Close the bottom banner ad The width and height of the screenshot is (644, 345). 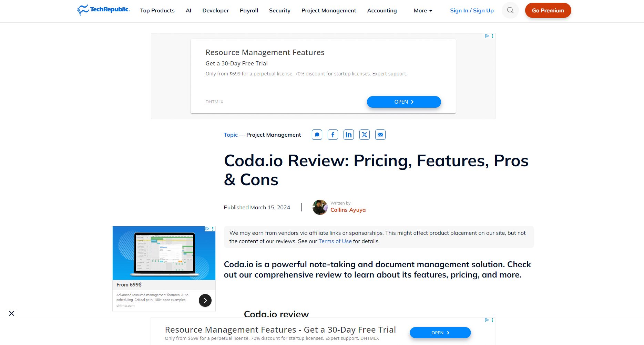[11, 313]
